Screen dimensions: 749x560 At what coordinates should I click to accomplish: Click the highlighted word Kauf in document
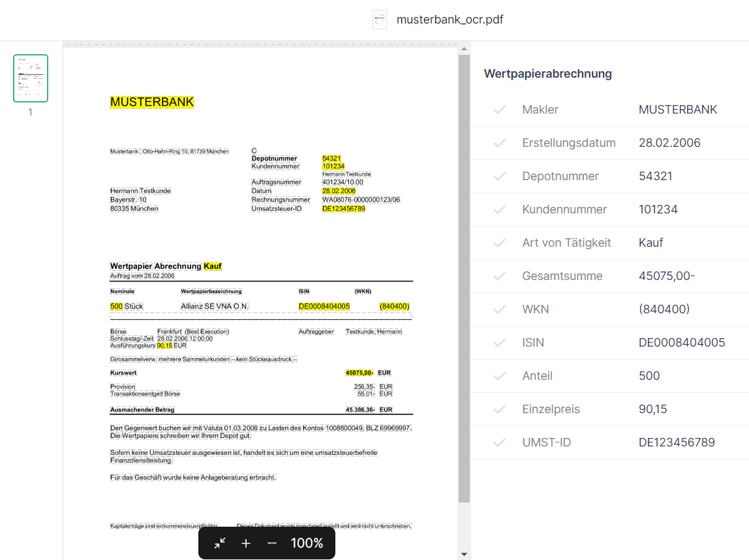click(213, 266)
